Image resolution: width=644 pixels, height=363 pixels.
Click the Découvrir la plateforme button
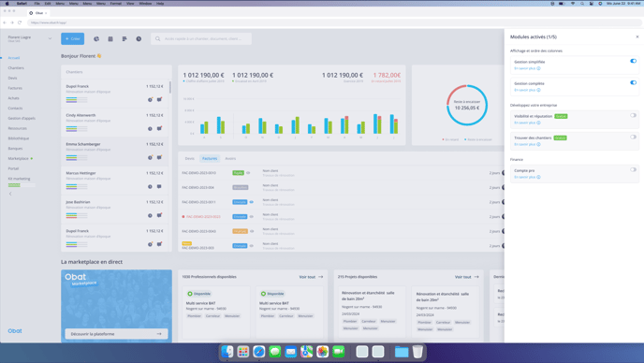pos(116,334)
